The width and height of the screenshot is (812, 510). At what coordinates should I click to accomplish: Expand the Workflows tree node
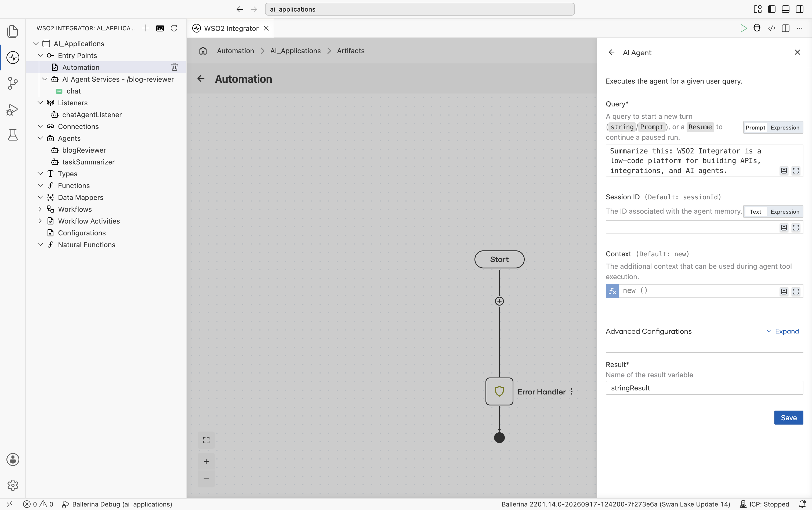[40, 209]
